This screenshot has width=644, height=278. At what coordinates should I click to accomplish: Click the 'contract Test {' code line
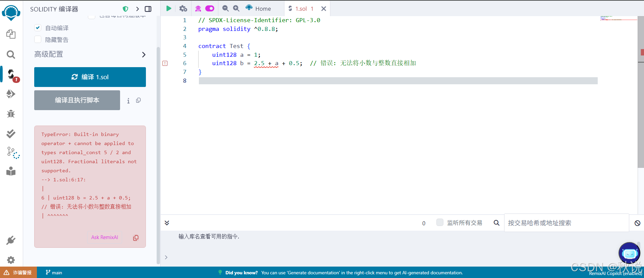coord(224,46)
